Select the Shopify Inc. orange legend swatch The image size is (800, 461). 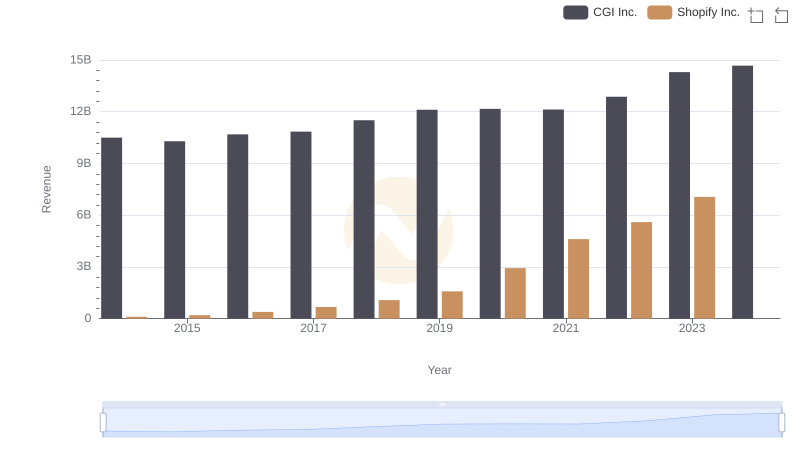click(660, 12)
